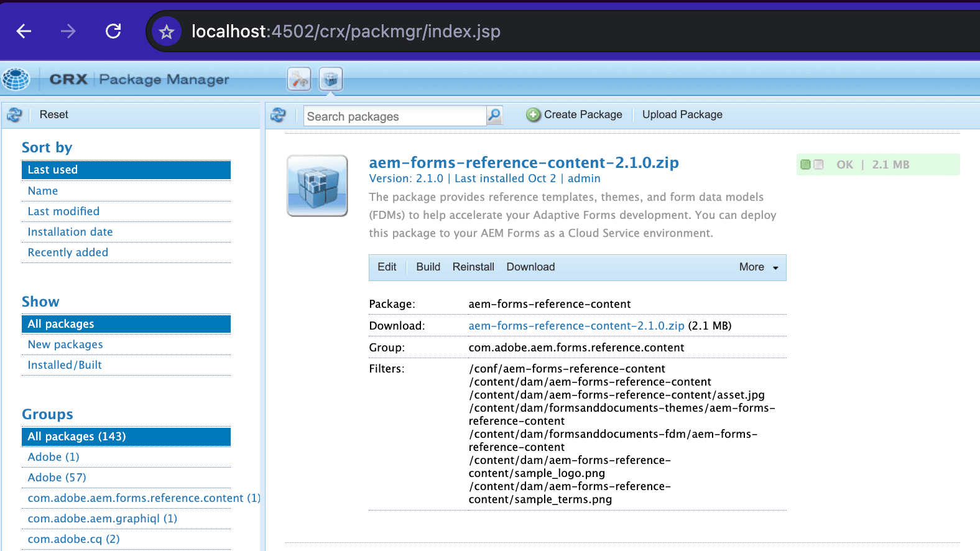Select com.adobe.aem.forms.reference.content group
980x551 pixels.
(144, 498)
